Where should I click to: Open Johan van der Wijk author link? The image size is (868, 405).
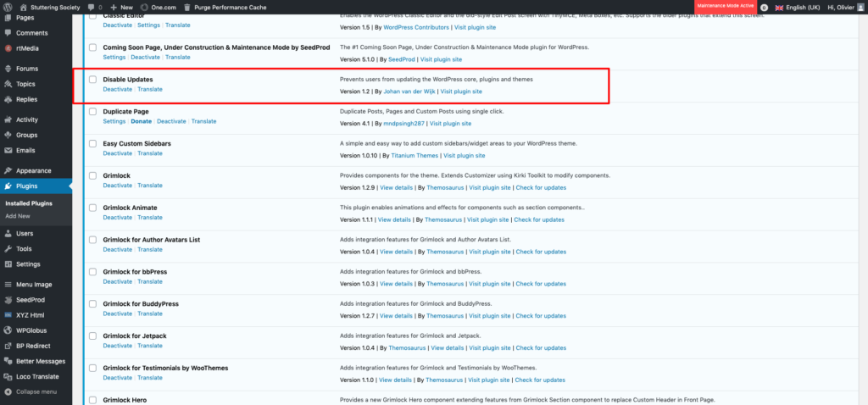tap(409, 92)
